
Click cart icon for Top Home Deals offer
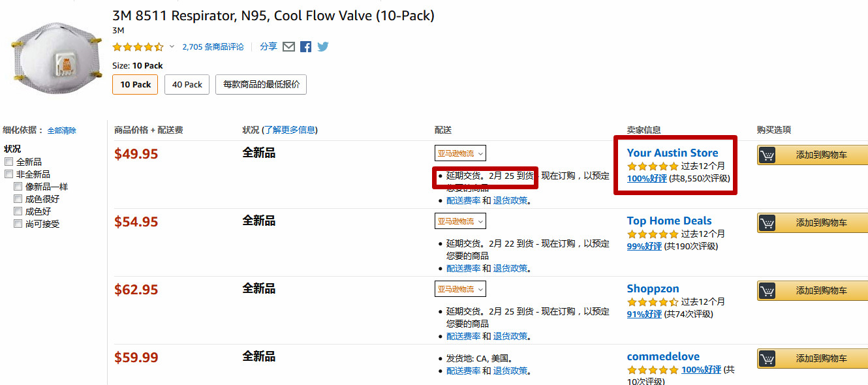click(x=767, y=223)
